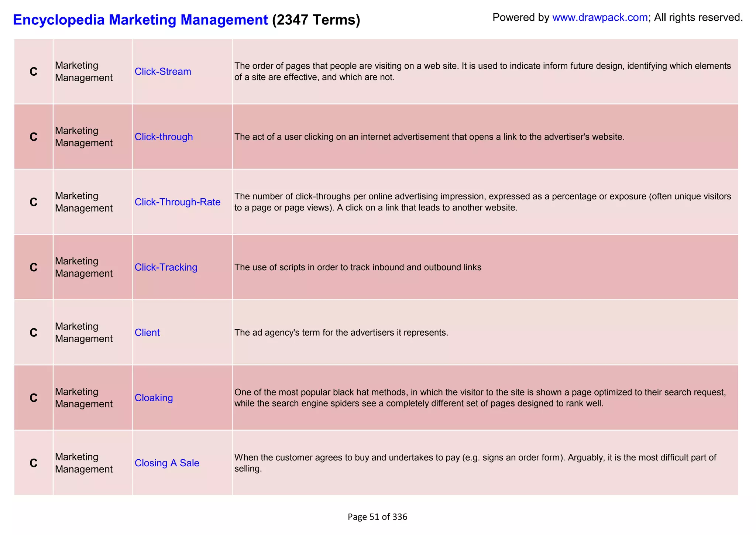Click the letter C in Click-Stream row
This screenshot has width=756, height=535.
(x=34, y=72)
